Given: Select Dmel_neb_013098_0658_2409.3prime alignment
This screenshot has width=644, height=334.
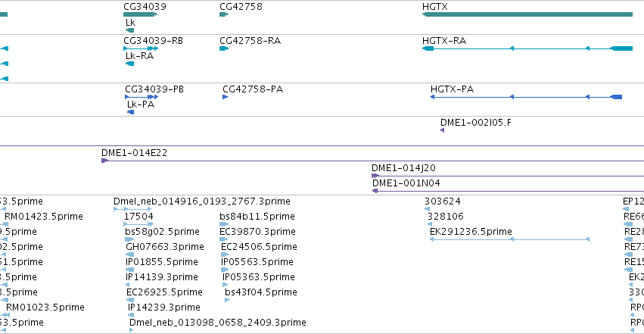Looking at the screenshot, I should 218,323.
